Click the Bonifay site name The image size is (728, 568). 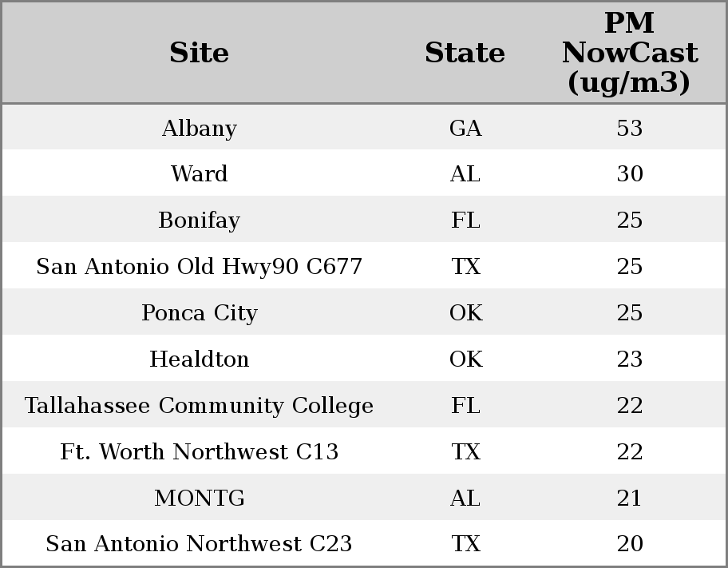(199, 220)
